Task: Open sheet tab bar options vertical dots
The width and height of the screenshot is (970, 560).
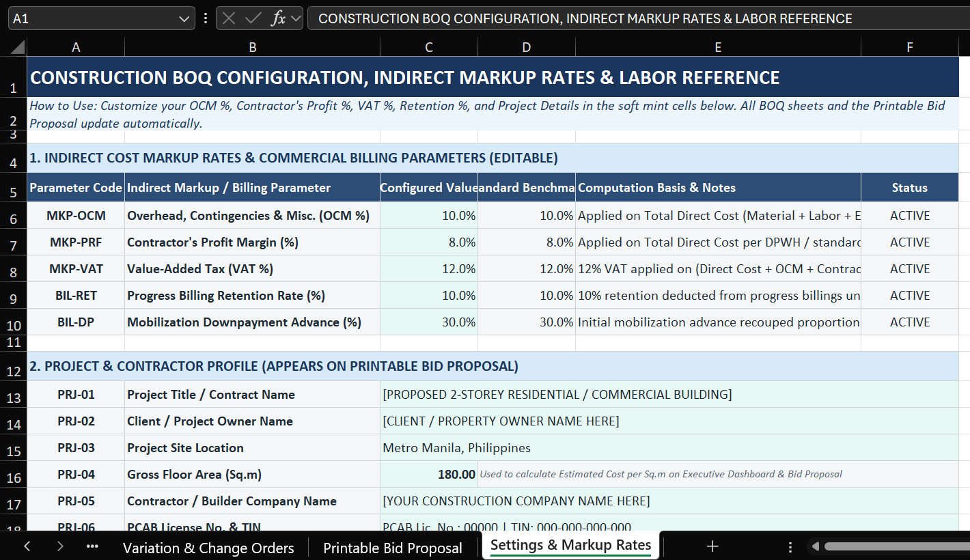Action: [x=790, y=547]
